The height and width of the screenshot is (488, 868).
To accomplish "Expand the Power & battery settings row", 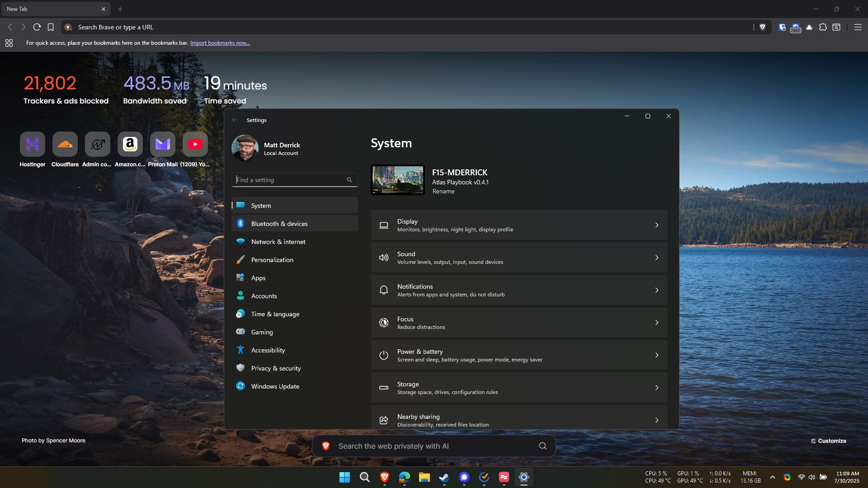I will (519, 355).
